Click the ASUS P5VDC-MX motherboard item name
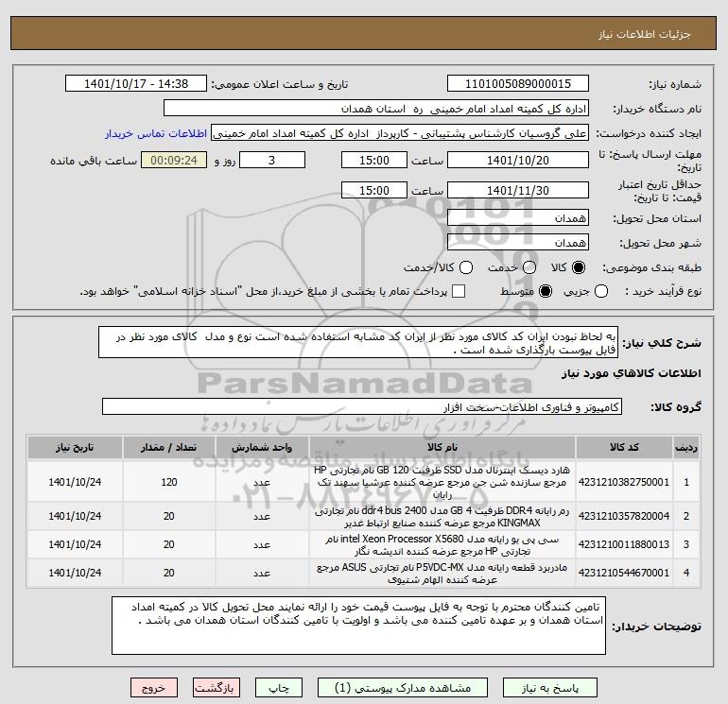This screenshot has height=704, width=728. [x=442, y=574]
